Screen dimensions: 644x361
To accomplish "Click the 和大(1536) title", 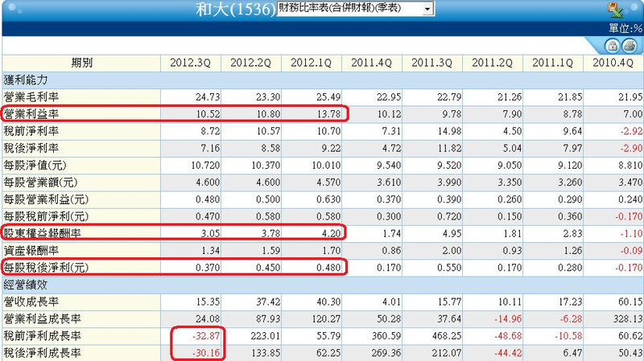I will pyautogui.click(x=235, y=9).
